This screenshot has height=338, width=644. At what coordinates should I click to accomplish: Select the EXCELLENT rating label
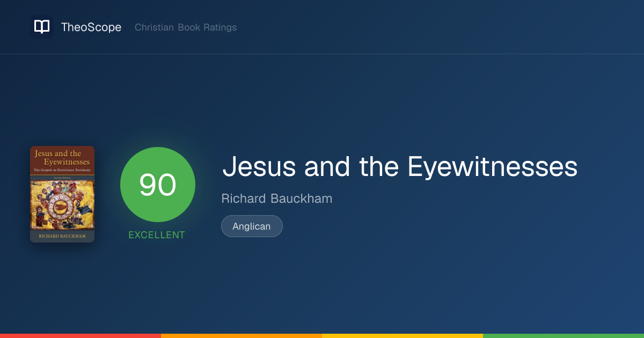pyautogui.click(x=157, y=235)
